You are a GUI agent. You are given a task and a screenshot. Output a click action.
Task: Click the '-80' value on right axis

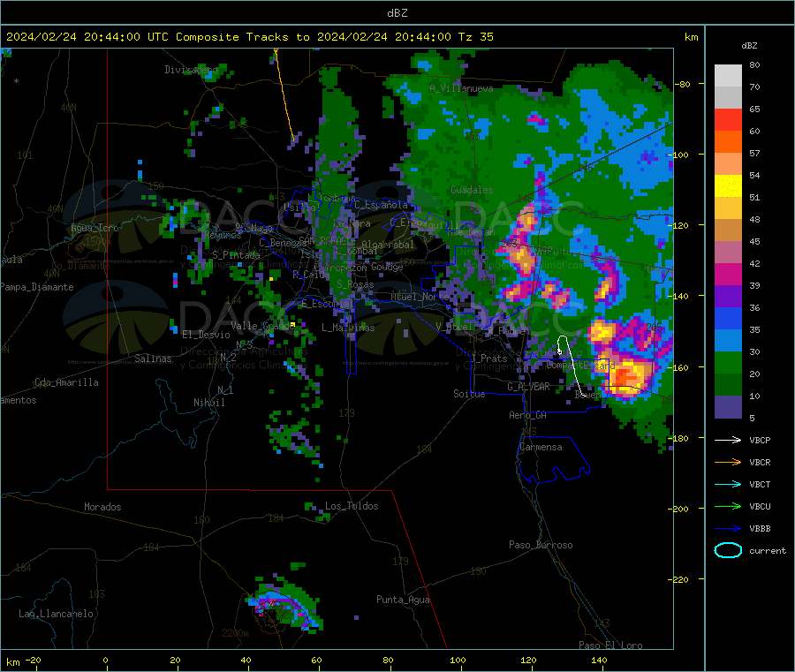pos(683,84)
